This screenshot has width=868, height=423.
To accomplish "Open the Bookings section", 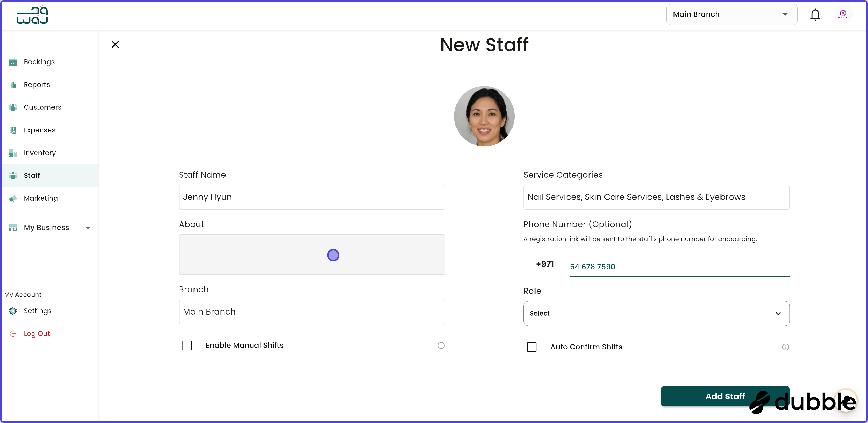I will tap(39, 62).
